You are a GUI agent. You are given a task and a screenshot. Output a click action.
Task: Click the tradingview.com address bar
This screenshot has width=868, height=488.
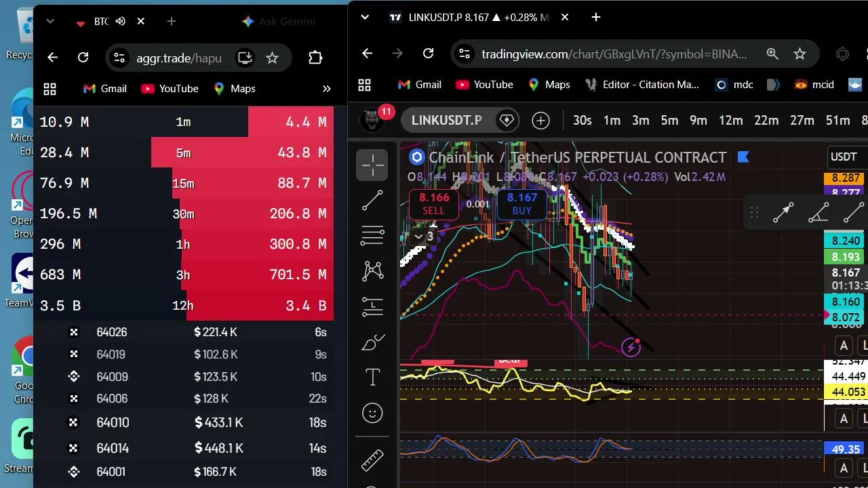614,54
